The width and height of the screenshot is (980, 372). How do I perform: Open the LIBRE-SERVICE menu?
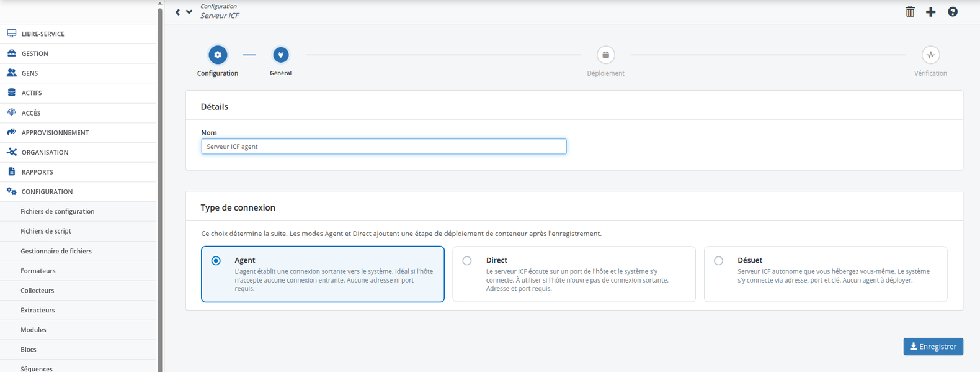(x=78, y=34)
